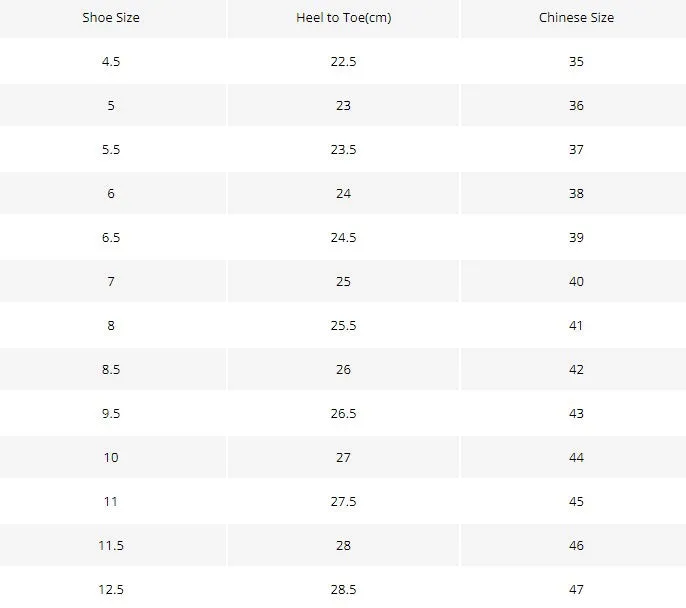Viewport: 686px width, 608px height.
Task: Click shoe size 7 cell
Action: click(x=111, y=281)
